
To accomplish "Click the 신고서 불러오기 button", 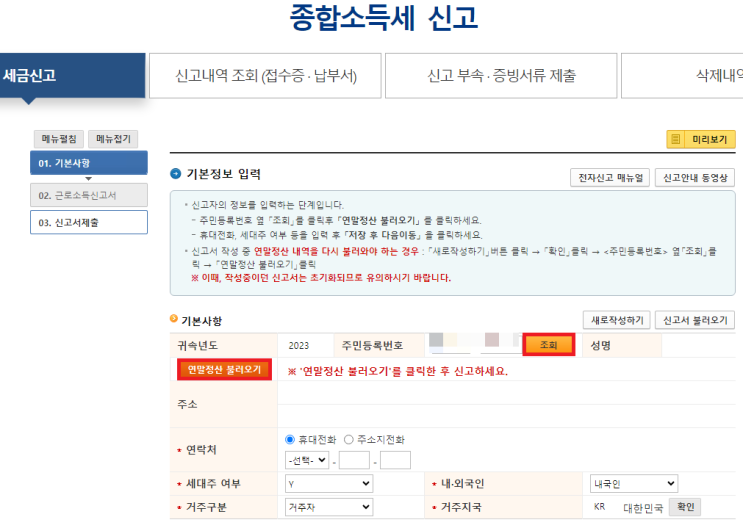I will click(x=695, y=320).
